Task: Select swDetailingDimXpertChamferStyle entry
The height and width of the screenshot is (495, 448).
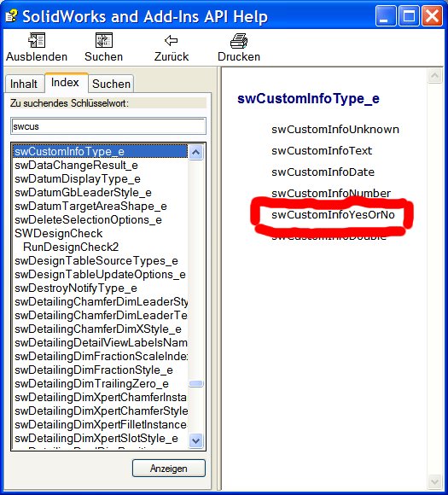Action: tap(101, 411)
